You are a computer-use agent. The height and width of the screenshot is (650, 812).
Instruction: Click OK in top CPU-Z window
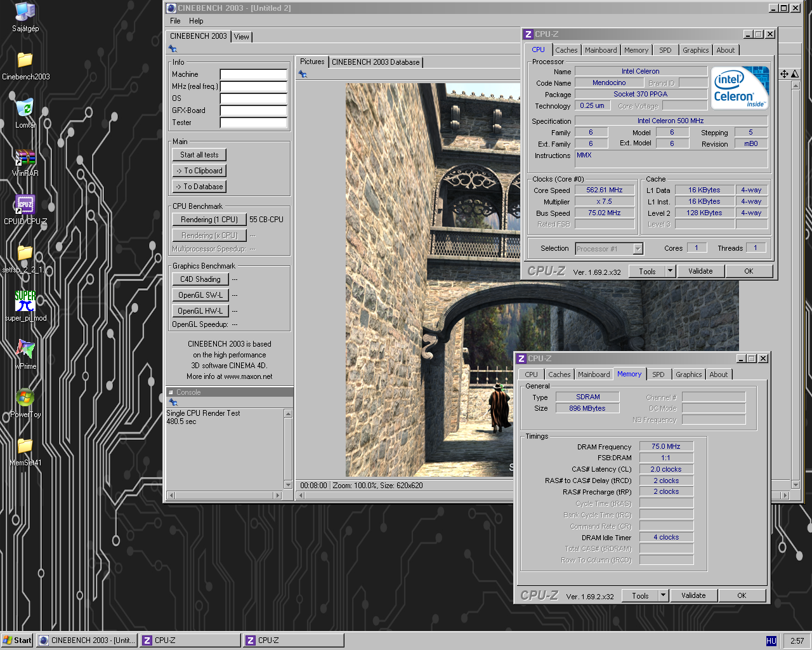click(749, 271)
